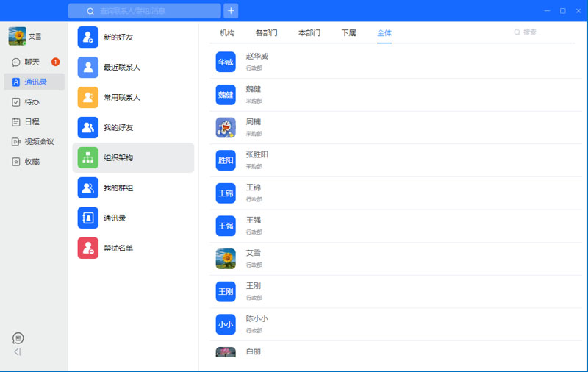Open the 聊天 chat section
588x372 pixels.
33,62
